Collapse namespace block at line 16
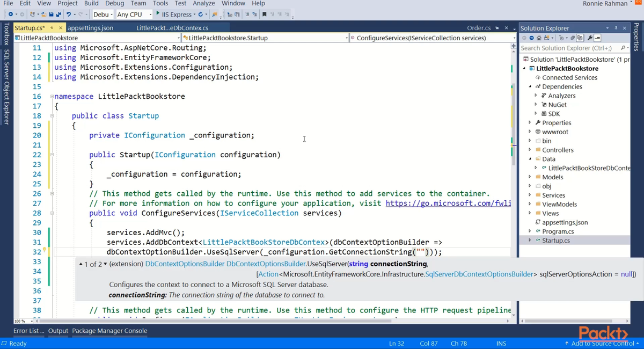Screen dimensions: 644x349 click(52, 97)
